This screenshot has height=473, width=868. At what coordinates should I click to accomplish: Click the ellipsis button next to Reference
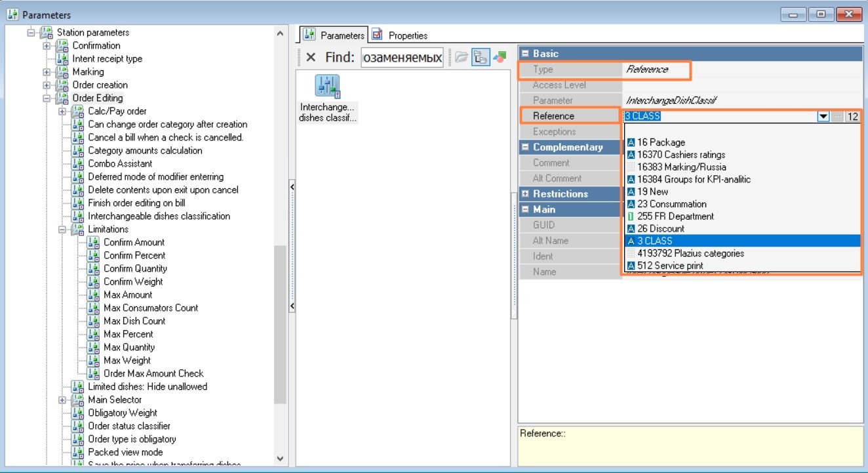pyautogui.click(x=838, y=116)
